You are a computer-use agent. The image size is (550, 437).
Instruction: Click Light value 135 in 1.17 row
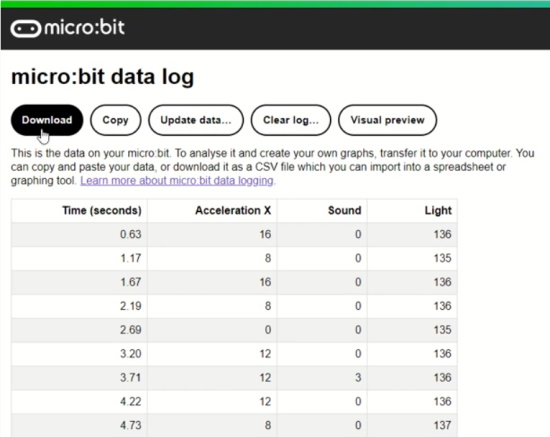[x=412, y=258]
